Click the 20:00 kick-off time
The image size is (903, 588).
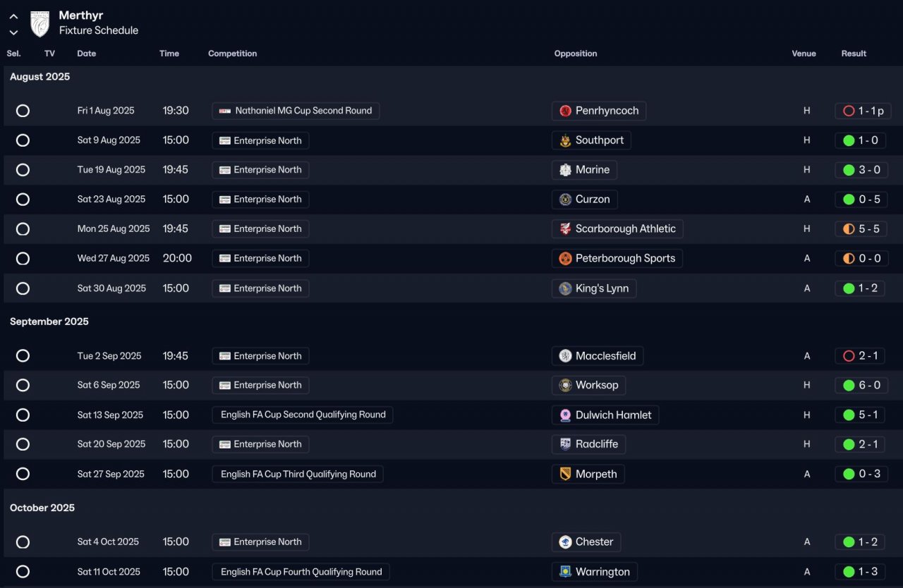177,259
